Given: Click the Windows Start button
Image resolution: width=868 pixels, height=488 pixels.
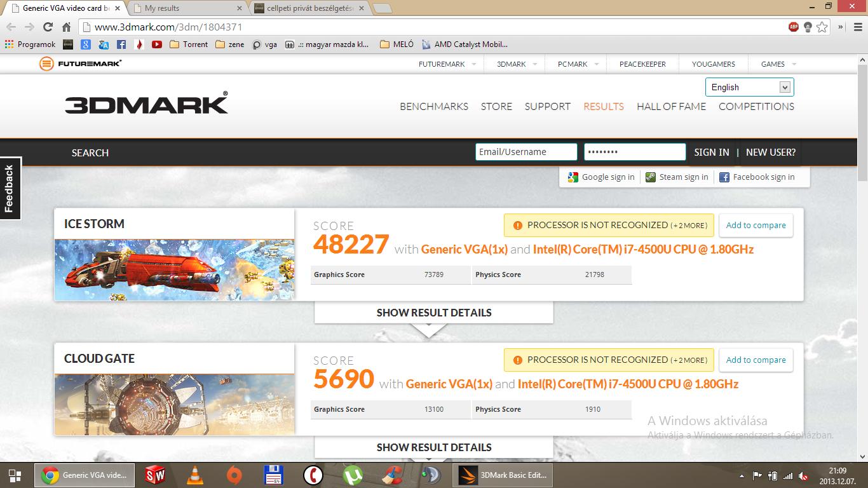Looking at the screenshot, I should 15,475.
